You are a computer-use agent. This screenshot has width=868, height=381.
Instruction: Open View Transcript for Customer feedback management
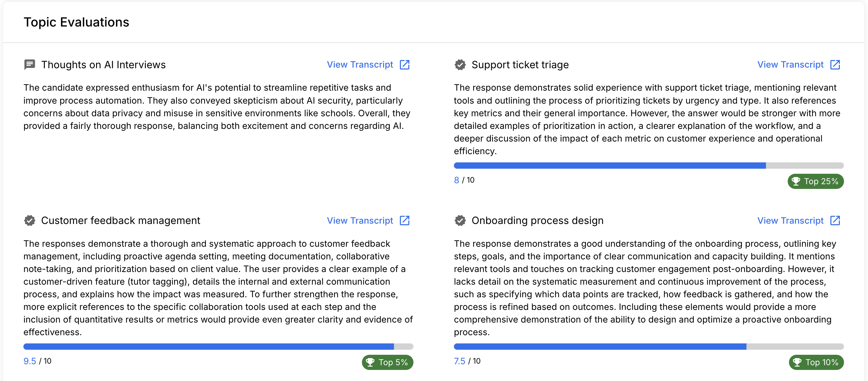[x=360, y=220]
